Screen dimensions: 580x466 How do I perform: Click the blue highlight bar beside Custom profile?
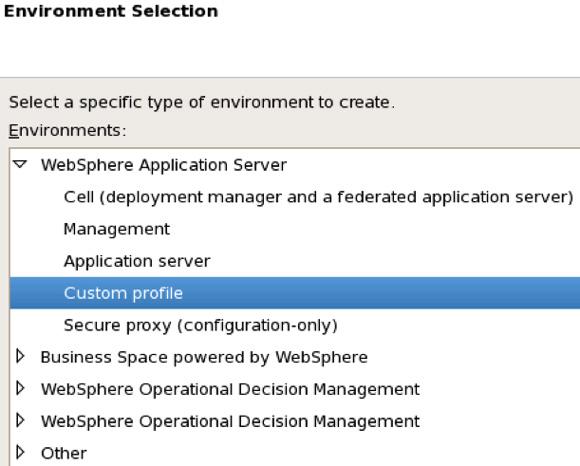[381, 293]
